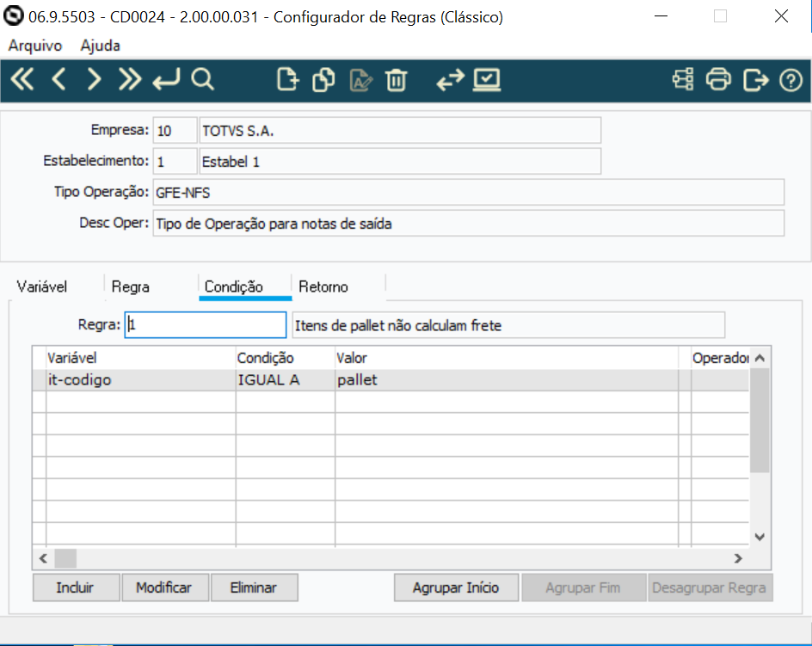Click the grid scroll down arrow
This screenshot has height=646, width=812.
(x=760, y=537)
